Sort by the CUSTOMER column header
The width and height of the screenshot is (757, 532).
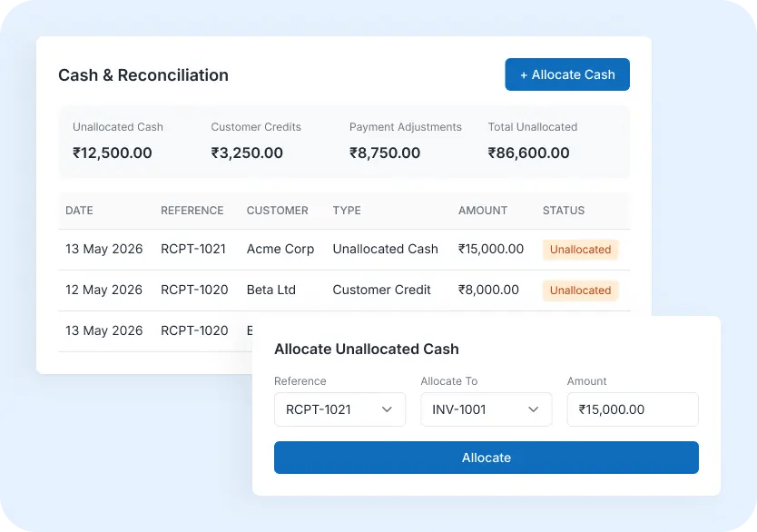click(x=277, y=211)
